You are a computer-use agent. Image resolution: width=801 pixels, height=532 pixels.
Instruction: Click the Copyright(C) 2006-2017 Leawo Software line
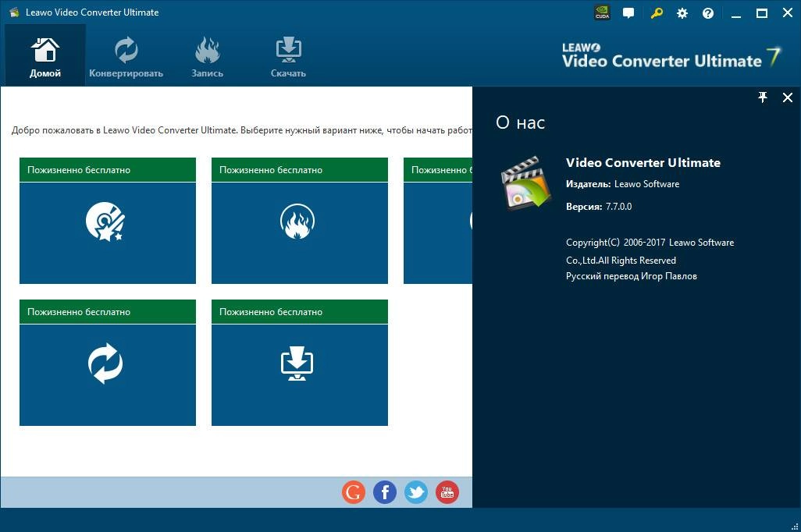click(x=650, y=243)
